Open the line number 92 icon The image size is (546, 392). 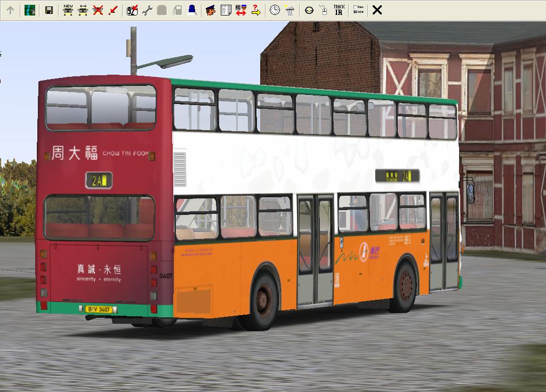[132, 11]
